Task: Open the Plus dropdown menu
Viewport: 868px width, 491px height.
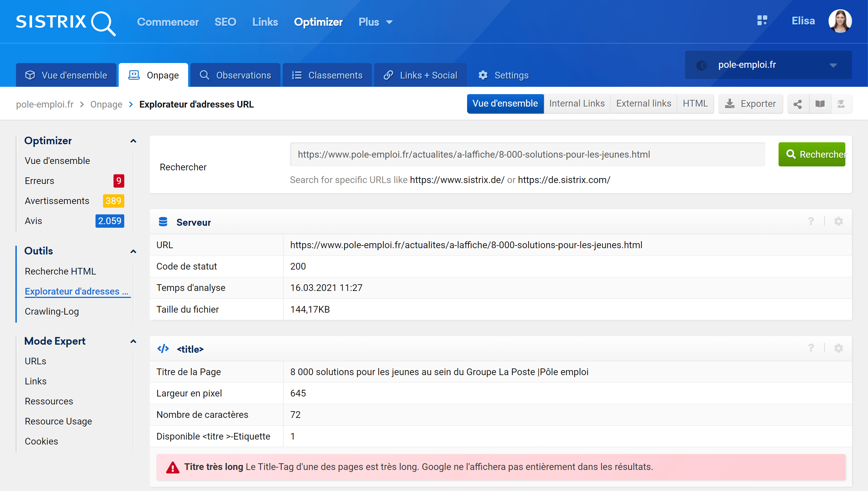Action: tap(375, 22)
